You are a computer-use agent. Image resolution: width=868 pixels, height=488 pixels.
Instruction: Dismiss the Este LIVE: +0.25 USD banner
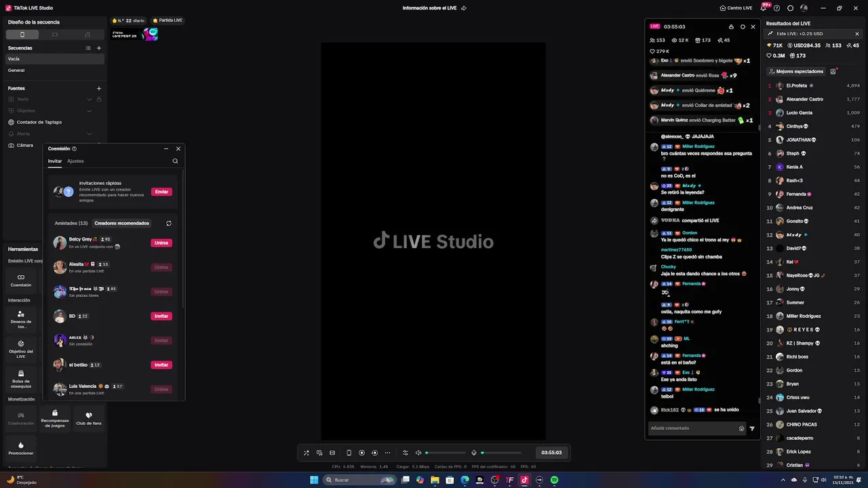coord(857,33)
